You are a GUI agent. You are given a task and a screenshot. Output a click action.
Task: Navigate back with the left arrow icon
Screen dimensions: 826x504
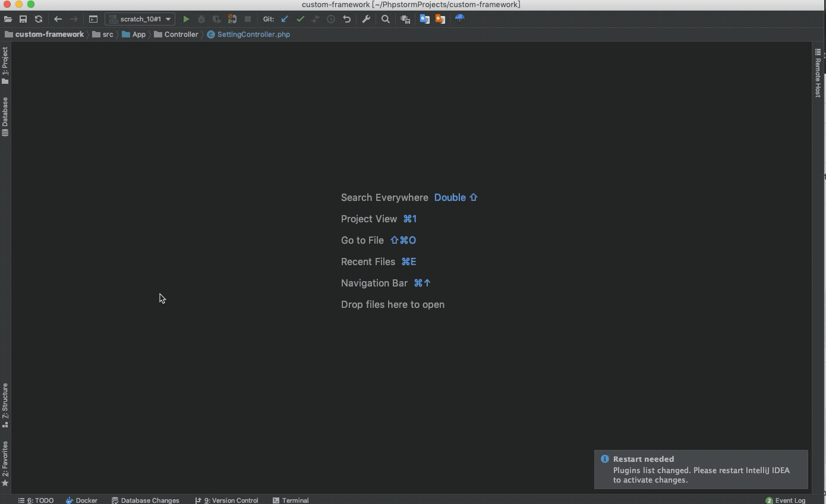[x=58, y=19]
